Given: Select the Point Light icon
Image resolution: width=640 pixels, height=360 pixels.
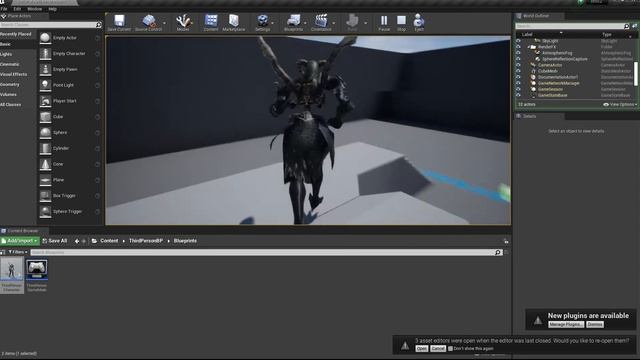Looking at the screenshot, I should tap(45, 85).
